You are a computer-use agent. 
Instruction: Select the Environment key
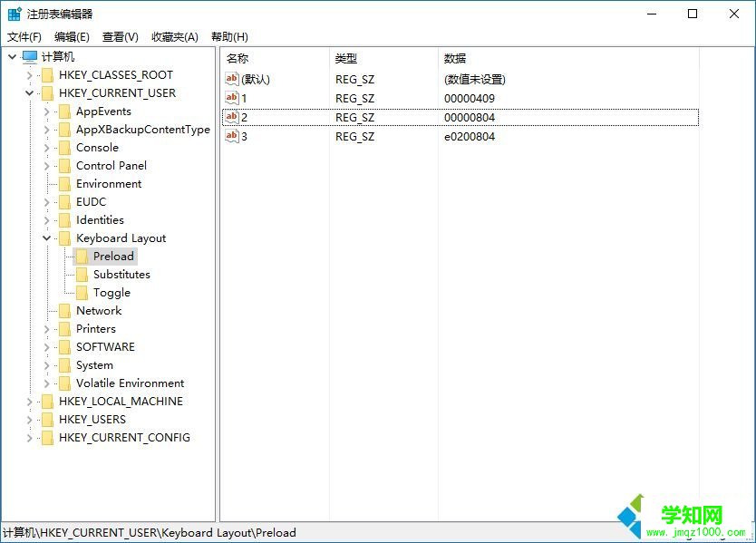click(107, 183)
